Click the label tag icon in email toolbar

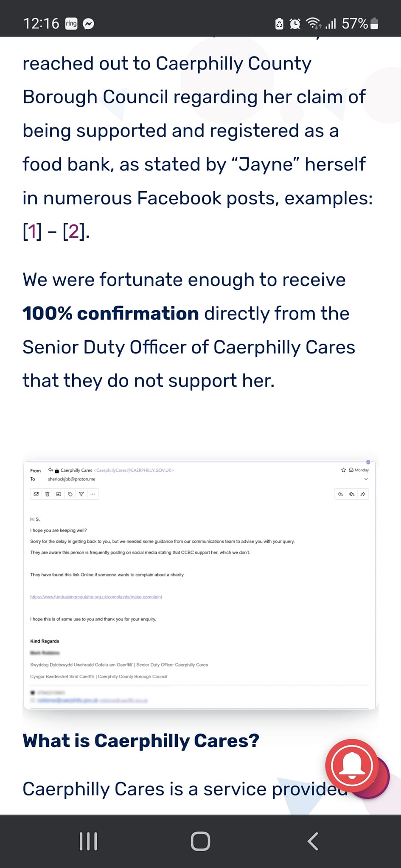click(x=70, y=494)
